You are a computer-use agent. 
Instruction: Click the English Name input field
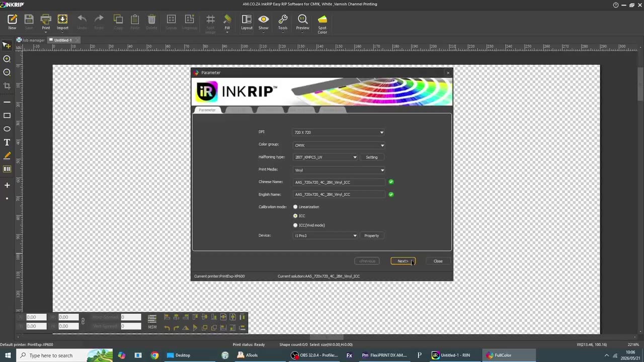coord(339,195)
